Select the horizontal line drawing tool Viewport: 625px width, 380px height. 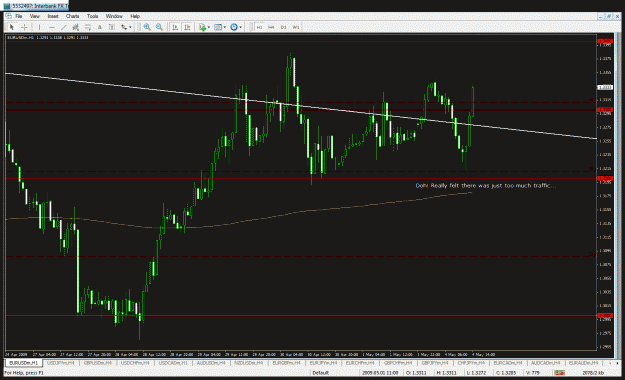coord(51,27)
